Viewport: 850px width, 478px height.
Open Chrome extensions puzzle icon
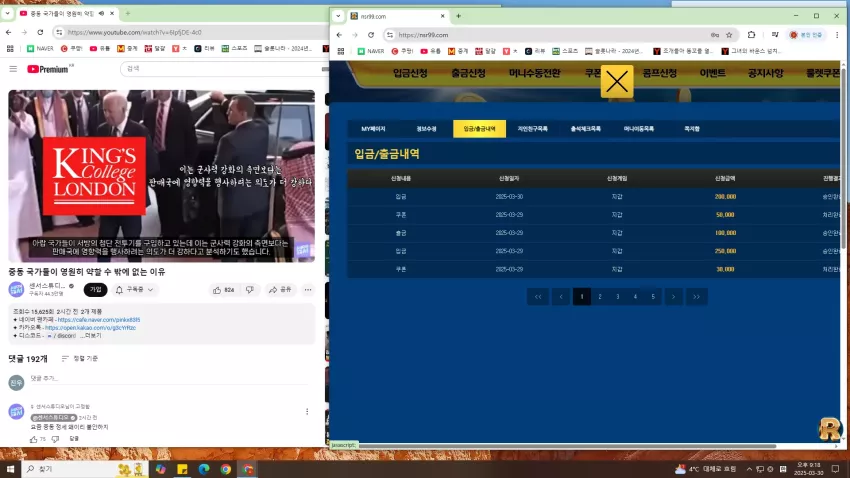click(x=751, y=35)
